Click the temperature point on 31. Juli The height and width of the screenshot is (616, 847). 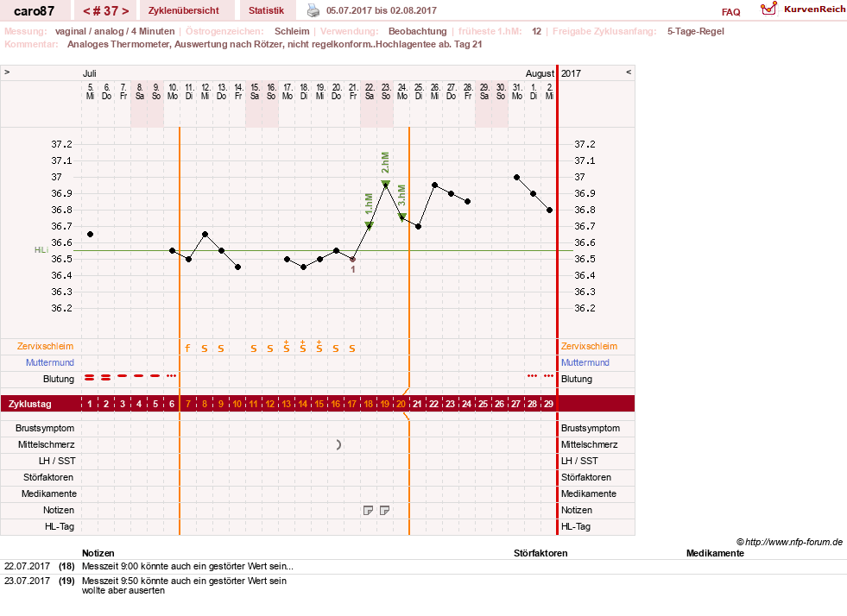[x=517, y=177]
